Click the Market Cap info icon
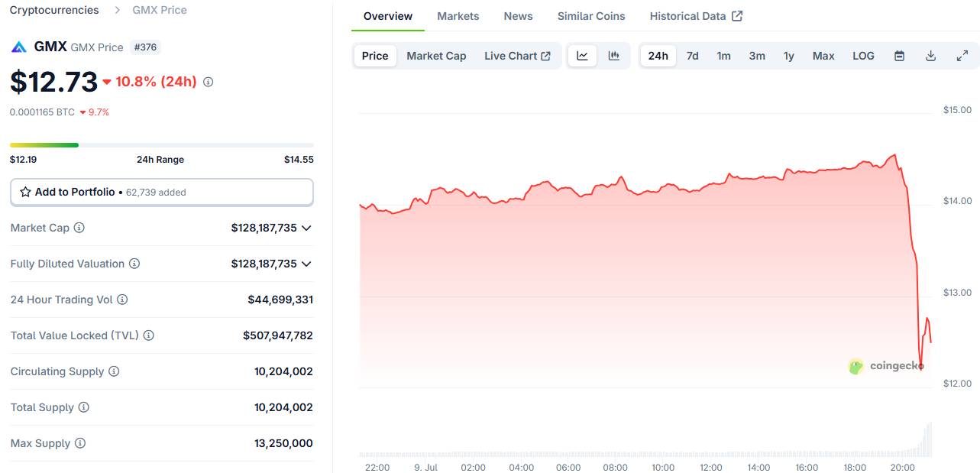The width and height of the screenshot is (980, 473). (79, 228)
